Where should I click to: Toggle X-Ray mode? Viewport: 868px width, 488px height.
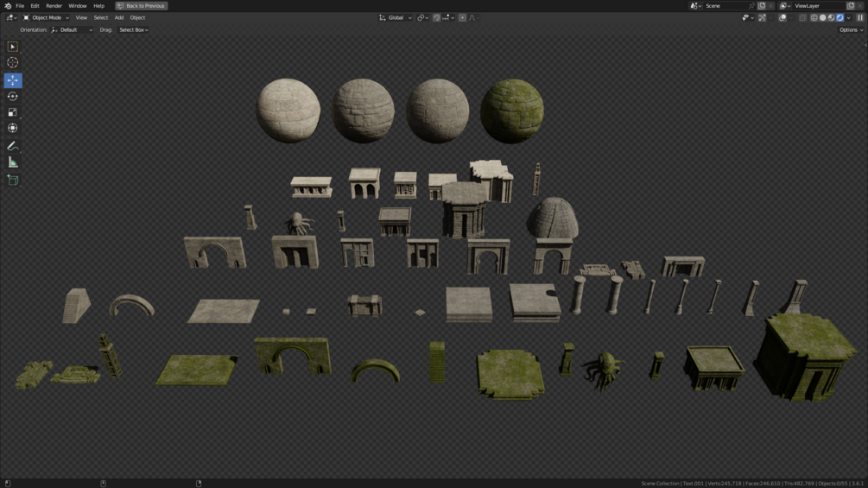[x=802, y=17]
